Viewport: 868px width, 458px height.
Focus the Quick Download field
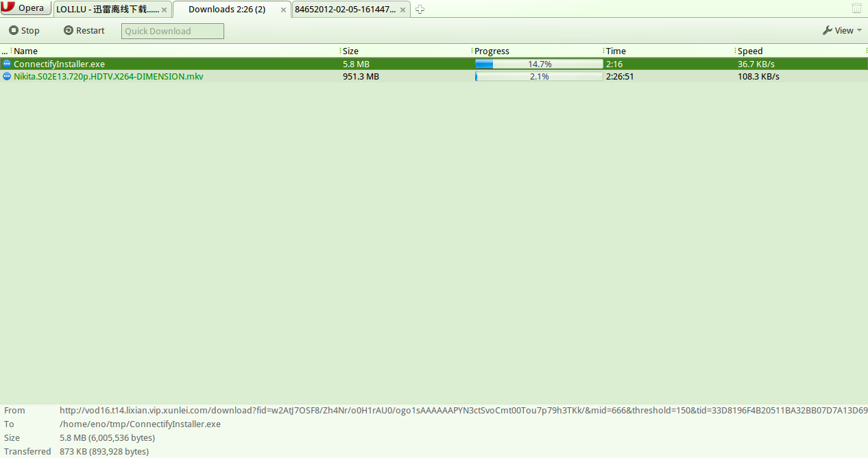pos(173,31)
